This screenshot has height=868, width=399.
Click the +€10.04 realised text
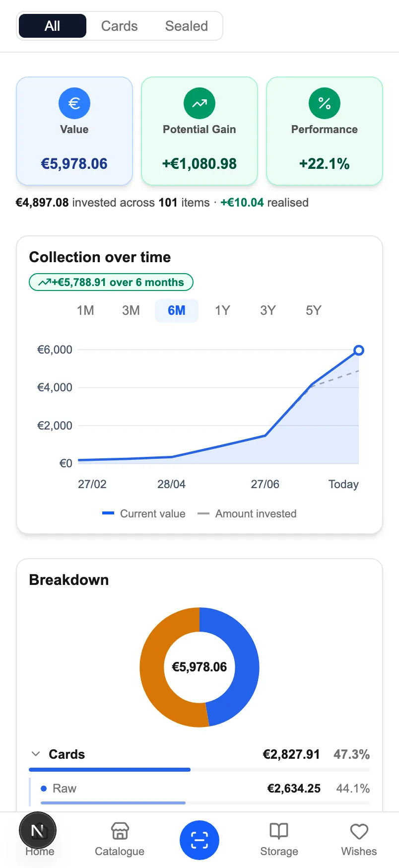click(x=265, y=203)
